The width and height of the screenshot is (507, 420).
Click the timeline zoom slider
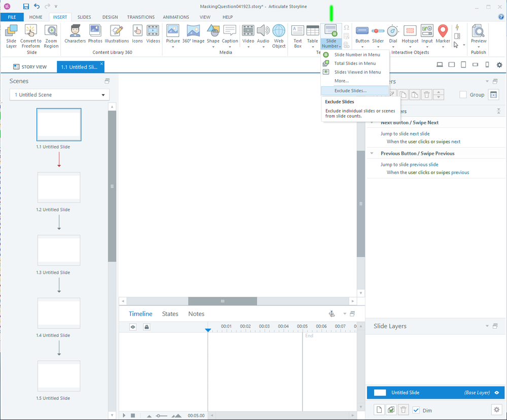tap(161, 415)
